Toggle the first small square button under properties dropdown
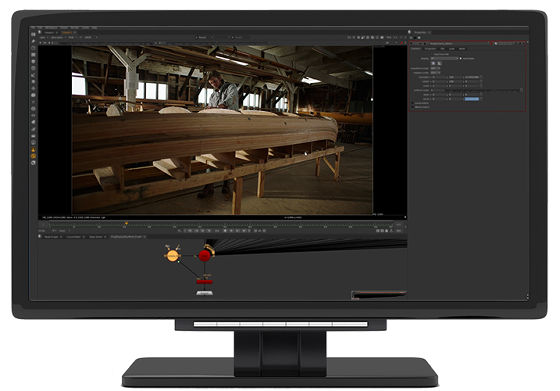Screen dimensions: 560x391 pyautogui.click(x=434, y=63)
